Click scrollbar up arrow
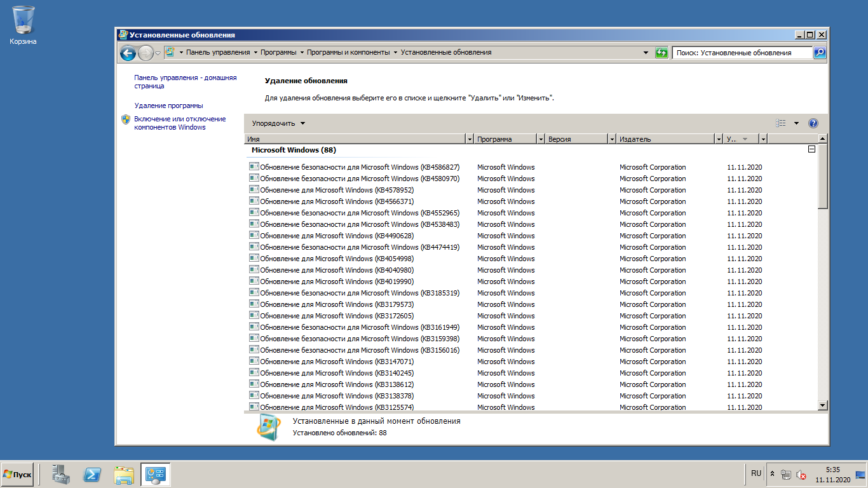 pyautogui.click(x=823, y=139)
